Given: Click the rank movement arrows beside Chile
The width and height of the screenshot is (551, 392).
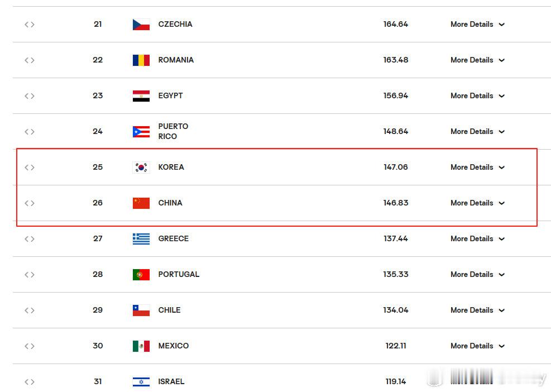Looking at the screenshot, I should click(x=30, y=310).
